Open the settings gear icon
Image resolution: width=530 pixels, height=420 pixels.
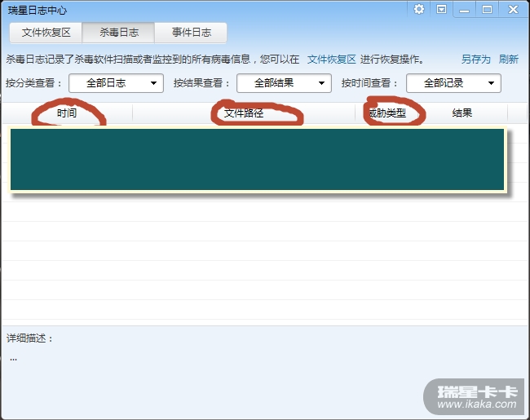point(419,9)
